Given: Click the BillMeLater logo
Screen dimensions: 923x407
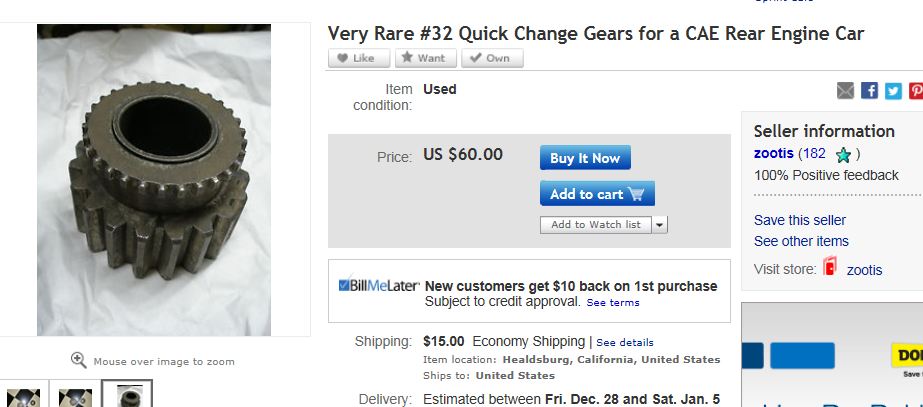Looking at the screenshot, I should pyautogui.click(x=378, y=285).
